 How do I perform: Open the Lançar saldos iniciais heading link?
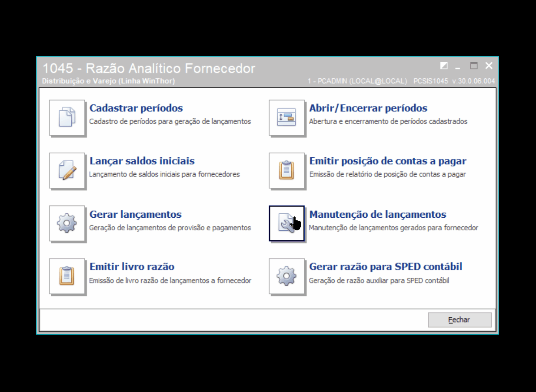pos(142,161)
